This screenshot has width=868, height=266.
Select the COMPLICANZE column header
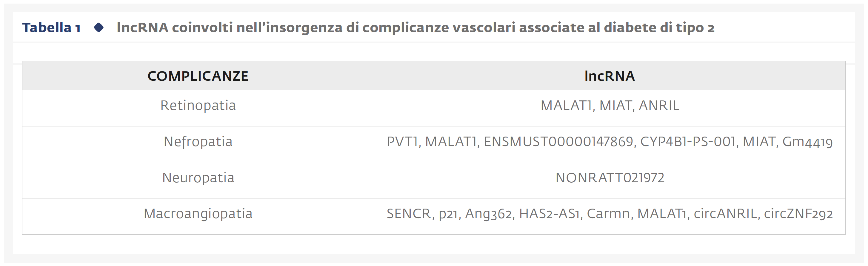coord(198,76)
